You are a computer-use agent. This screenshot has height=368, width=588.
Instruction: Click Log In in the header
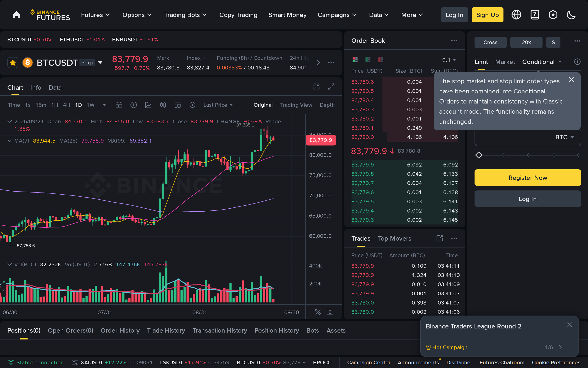coord(454,15)
